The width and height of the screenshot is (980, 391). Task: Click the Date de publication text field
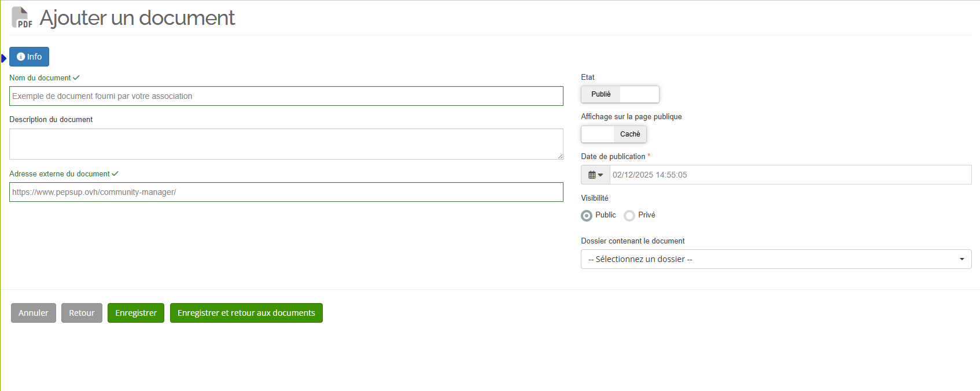tap(790, 175)
